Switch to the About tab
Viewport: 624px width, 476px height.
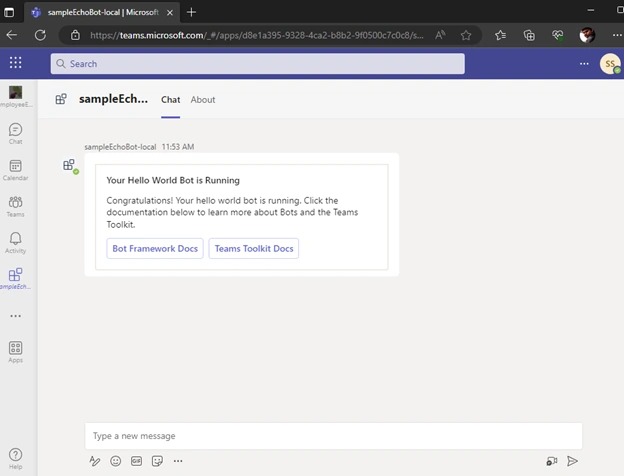pyautogui.click(x=203, y=99)
